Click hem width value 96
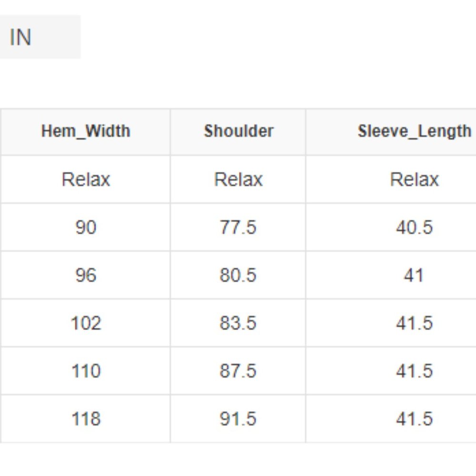The image size is (476, 476). [86, 275]
